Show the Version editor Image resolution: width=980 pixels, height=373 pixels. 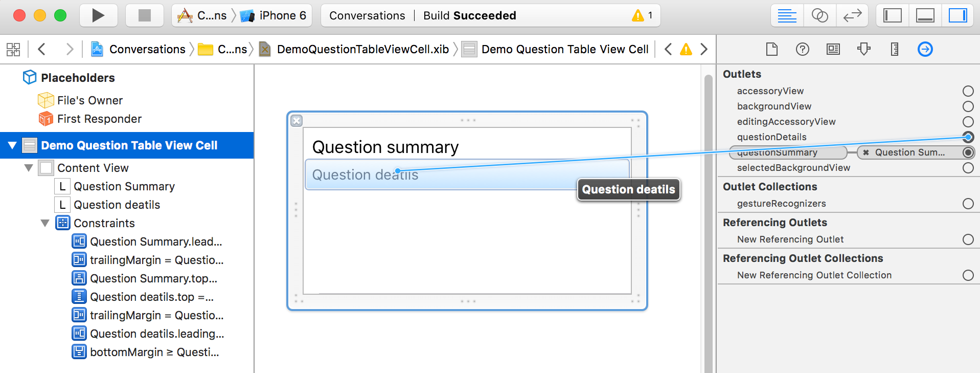[852, 15]
